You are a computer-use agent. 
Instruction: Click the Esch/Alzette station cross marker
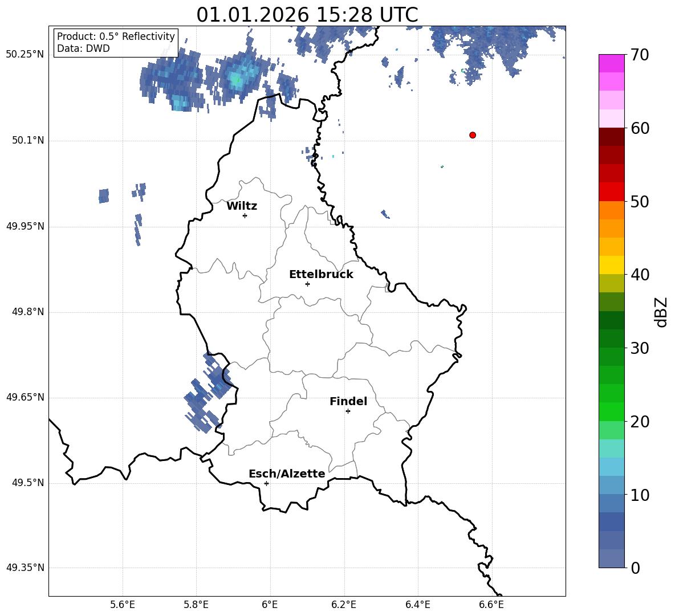click(x=266, y=483)
